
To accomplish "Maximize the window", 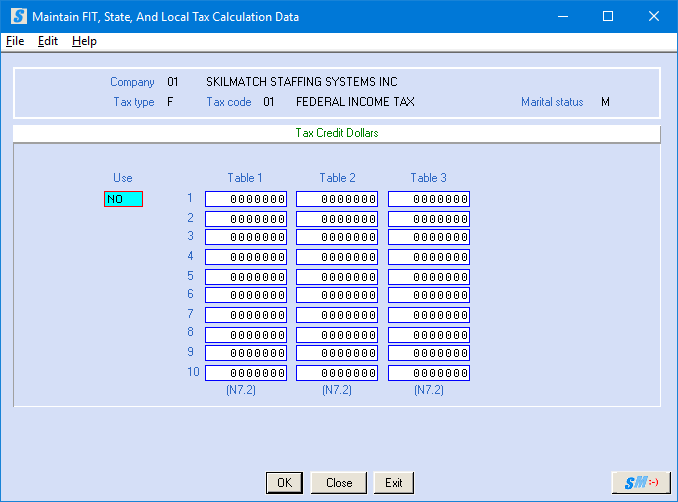I will point(608,16).
